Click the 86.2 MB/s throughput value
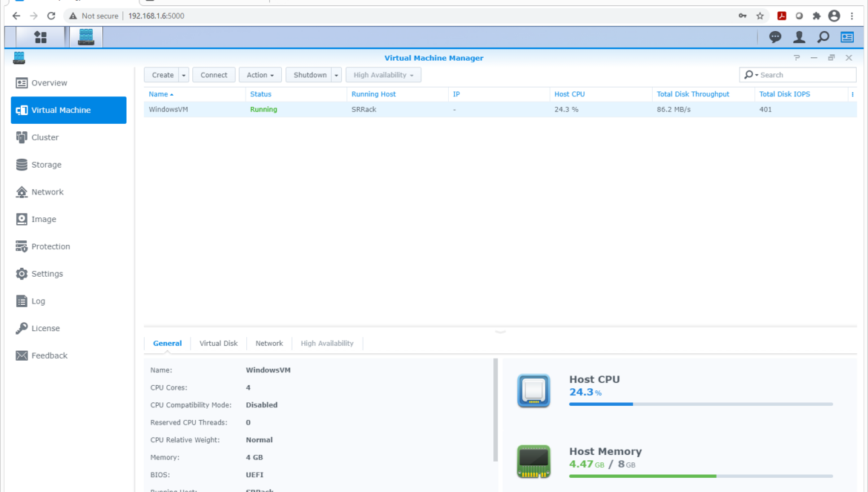This screenshot has height=492, width=868. (674, 110)
